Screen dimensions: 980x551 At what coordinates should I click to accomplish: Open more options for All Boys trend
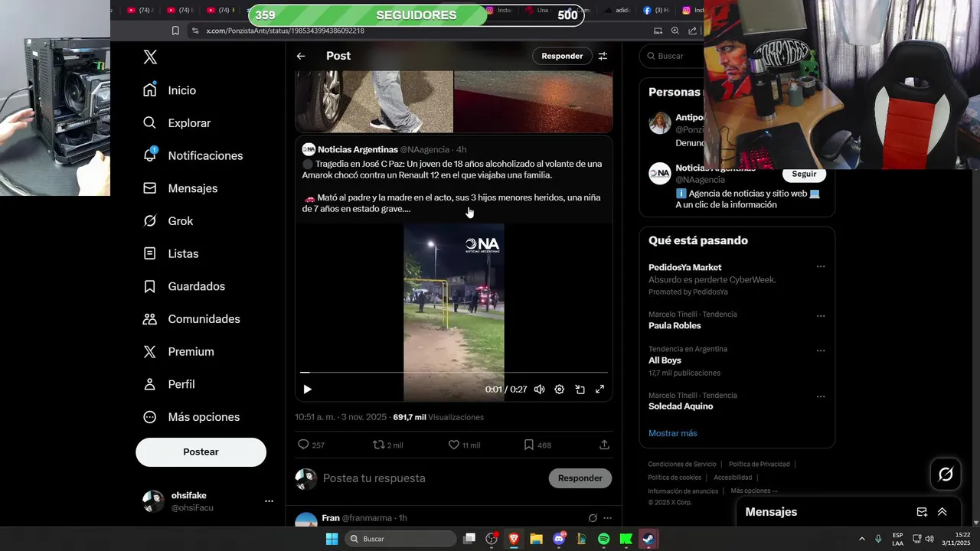point(821,350)
